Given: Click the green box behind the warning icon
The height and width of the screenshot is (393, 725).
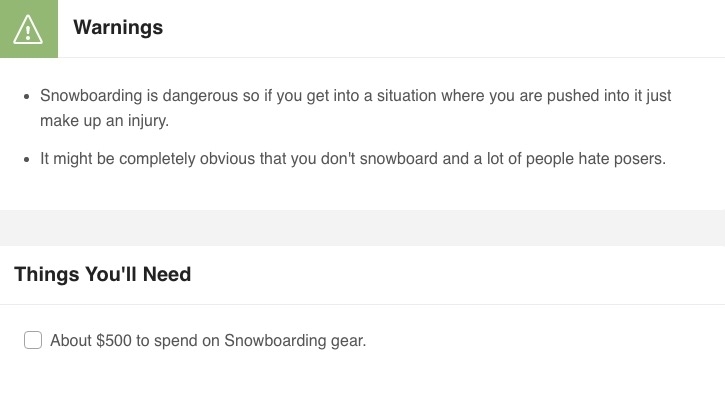Looking at the screenshot, I should (29, 29).
